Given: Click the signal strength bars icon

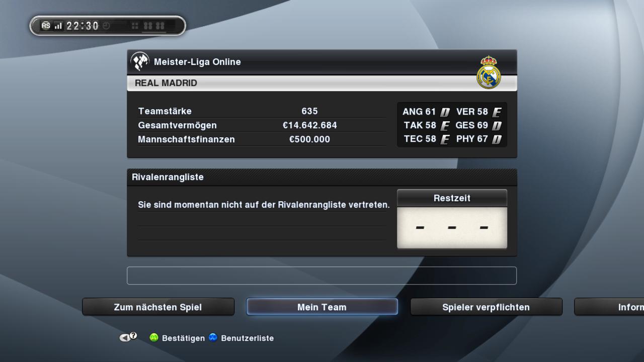Looking at the screenshot, I should 58,26.
